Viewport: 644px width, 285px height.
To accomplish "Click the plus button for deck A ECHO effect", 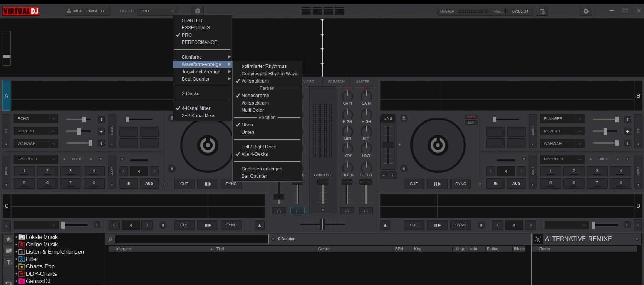I will pyautogui.click(x=101, y=120).
